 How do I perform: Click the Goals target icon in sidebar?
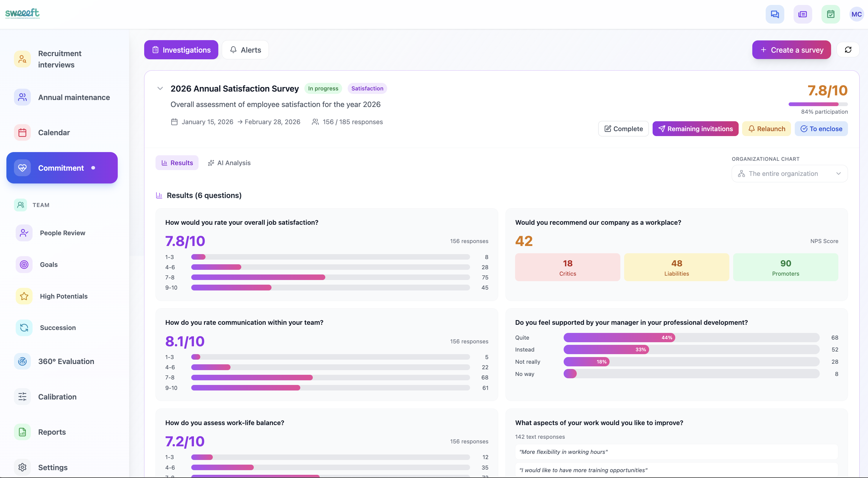point(24,265)
